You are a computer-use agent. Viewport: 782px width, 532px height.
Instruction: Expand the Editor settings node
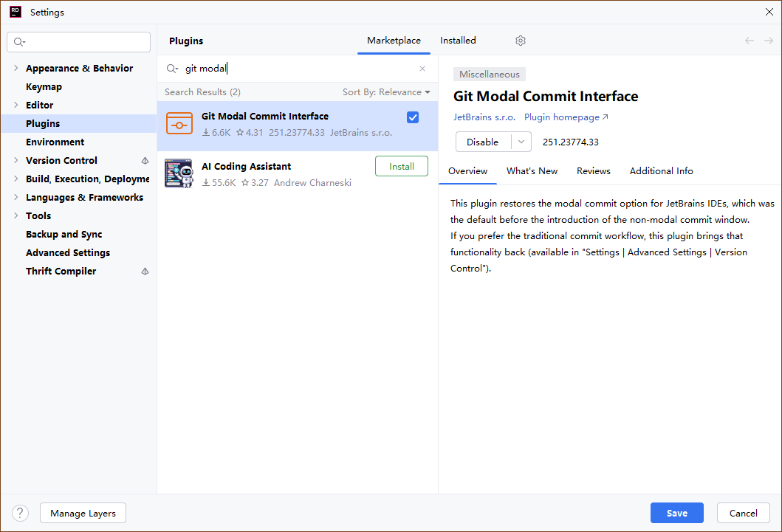click(x=16, y=105)
